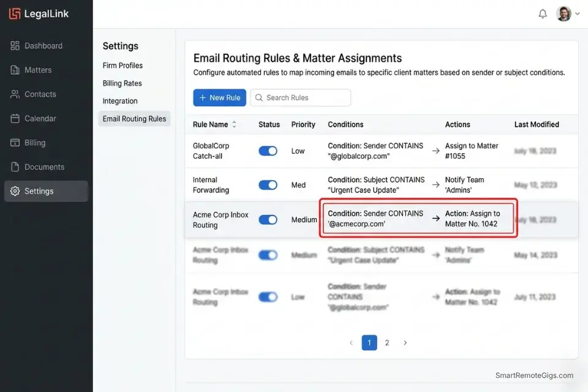This screenshot has height=392, width=588.
Task: Click Assign to Matter #1055 action
Action: click(x=472, y=151)
